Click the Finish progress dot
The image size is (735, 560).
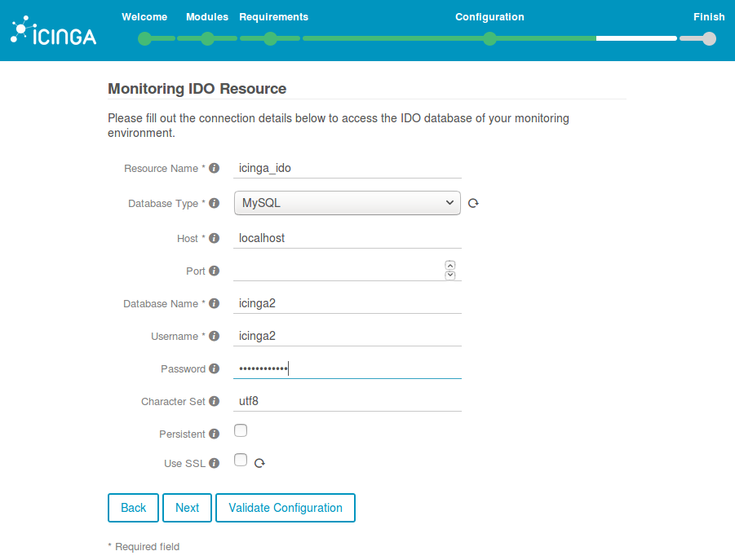[x=709, y=39]
